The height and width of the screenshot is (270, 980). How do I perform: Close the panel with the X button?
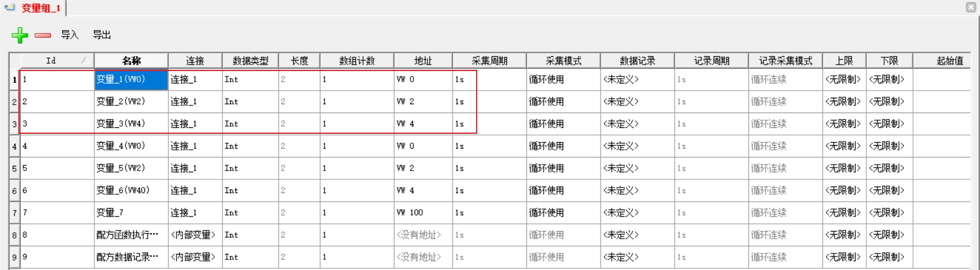971,7
